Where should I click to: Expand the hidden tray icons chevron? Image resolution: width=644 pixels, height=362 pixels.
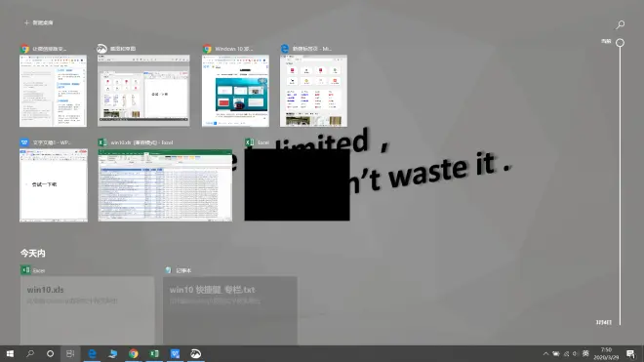[545, 354]
